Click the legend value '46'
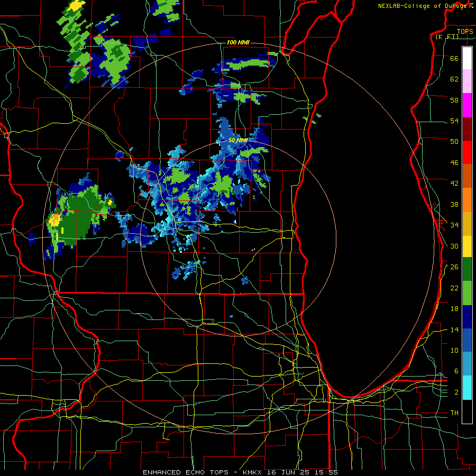476x476 pixels. (x=454, y=163)
